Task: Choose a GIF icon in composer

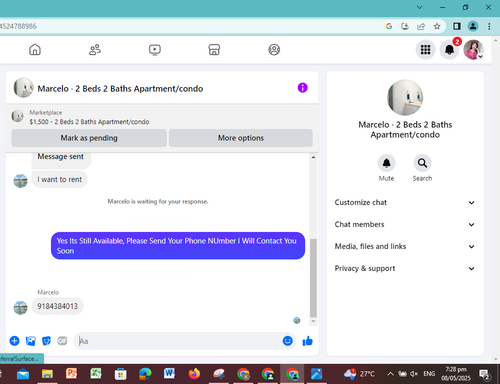Action: coord(62,341)
